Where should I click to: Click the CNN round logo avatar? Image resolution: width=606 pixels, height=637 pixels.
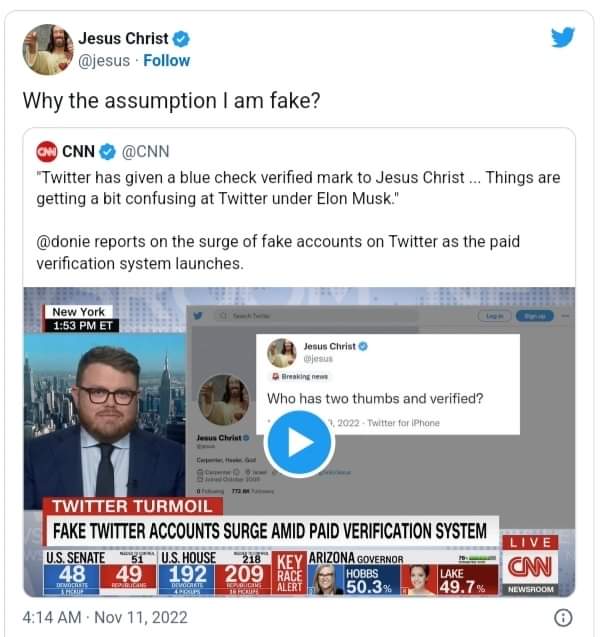47,152
